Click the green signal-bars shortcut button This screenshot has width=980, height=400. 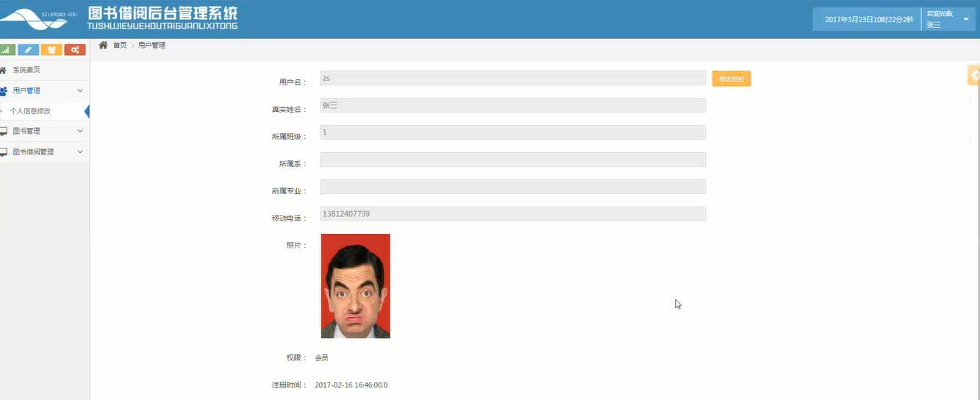tap(6, 50)
